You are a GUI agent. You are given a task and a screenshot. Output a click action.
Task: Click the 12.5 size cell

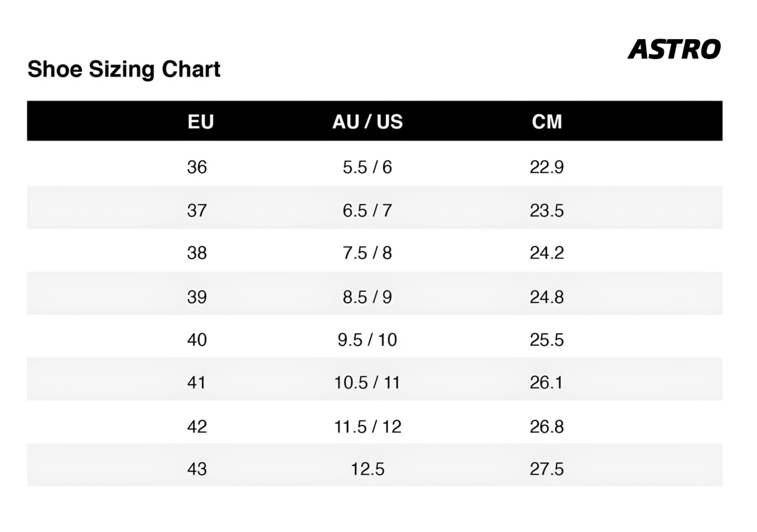(x=367, y=469)
